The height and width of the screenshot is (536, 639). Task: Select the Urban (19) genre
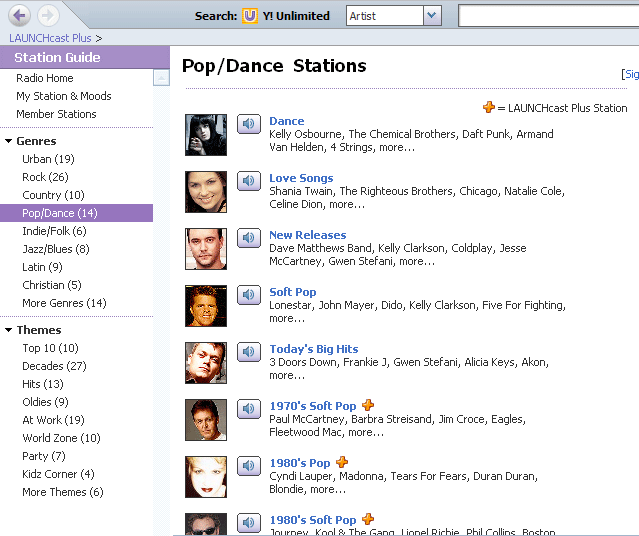(48, 159)
